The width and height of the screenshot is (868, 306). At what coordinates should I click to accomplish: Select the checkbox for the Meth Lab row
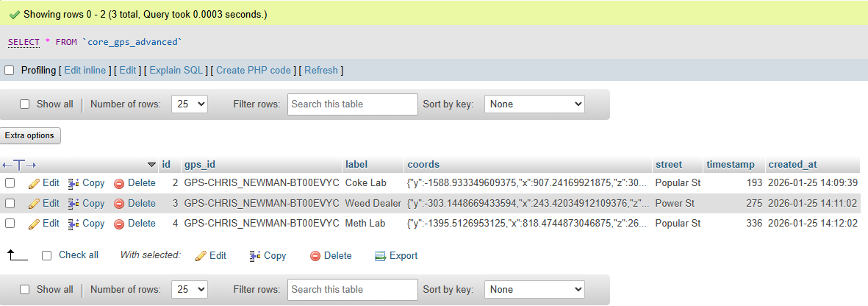click(x=10, y=224)
